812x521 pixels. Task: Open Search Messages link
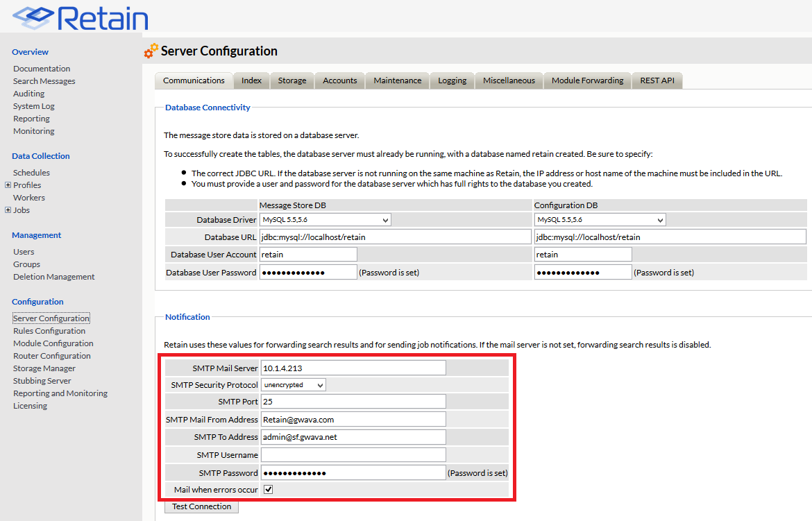pyautogui.click(x=44, y=80)
